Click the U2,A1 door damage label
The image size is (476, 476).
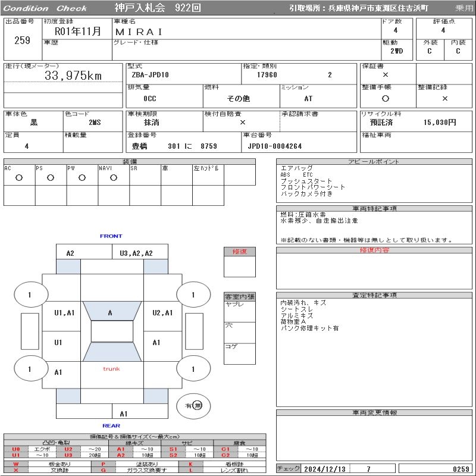(162, 313)
